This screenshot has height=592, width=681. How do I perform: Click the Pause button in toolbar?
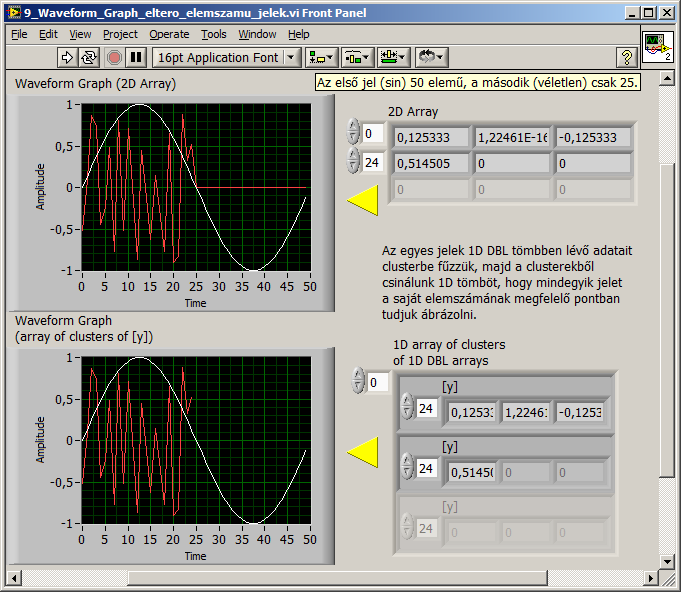coord(136,57)
